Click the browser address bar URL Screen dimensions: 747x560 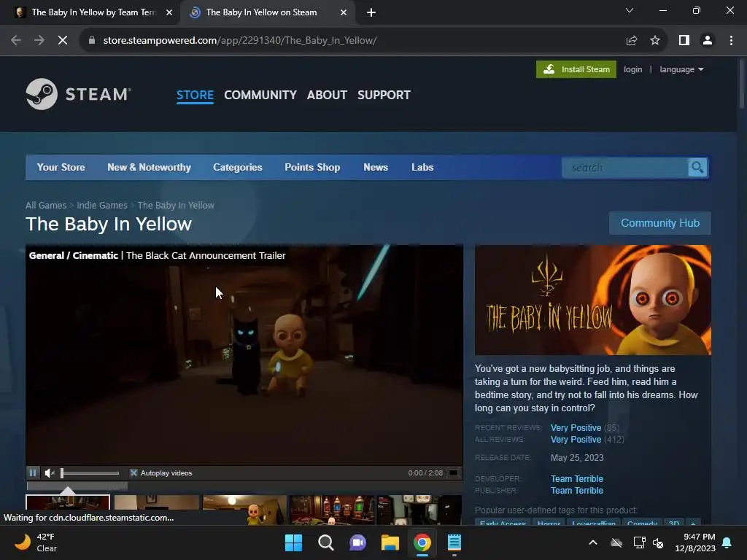tap(239, 41)
